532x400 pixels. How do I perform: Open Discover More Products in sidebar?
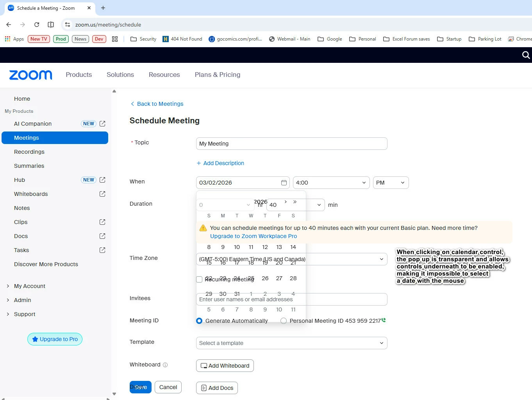point(46,264)
